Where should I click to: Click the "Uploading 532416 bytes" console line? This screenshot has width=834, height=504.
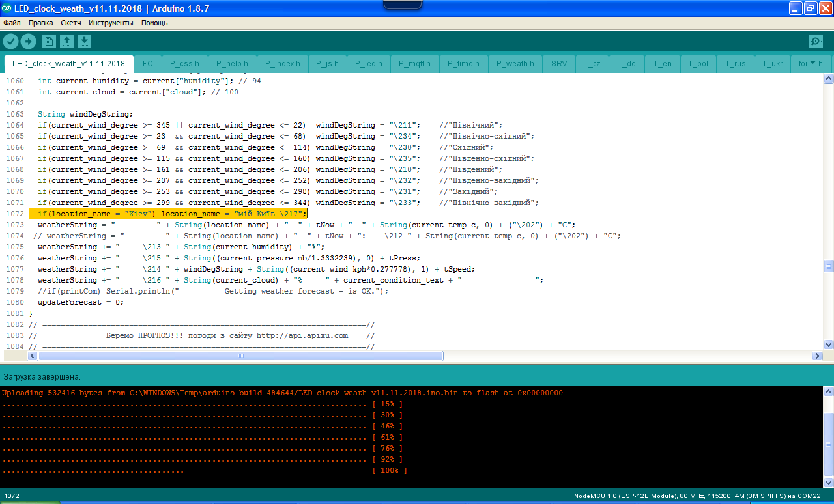click(x=282, y=393)
